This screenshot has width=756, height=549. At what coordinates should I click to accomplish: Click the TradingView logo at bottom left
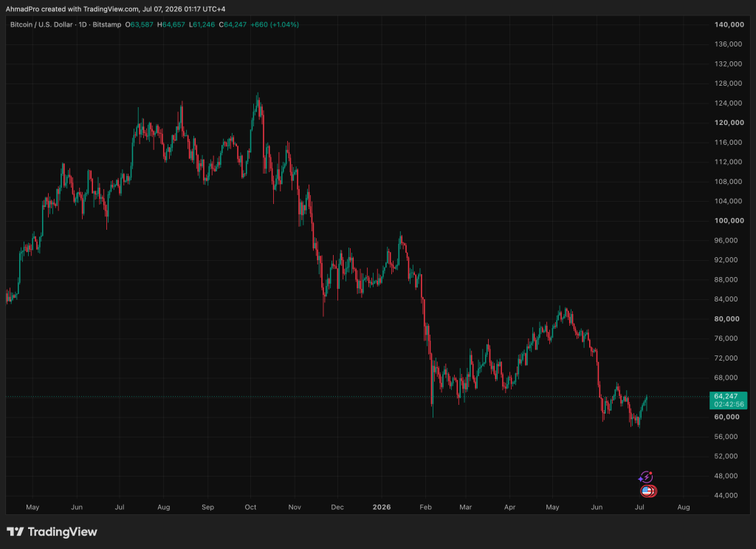[x=52, y=531]
